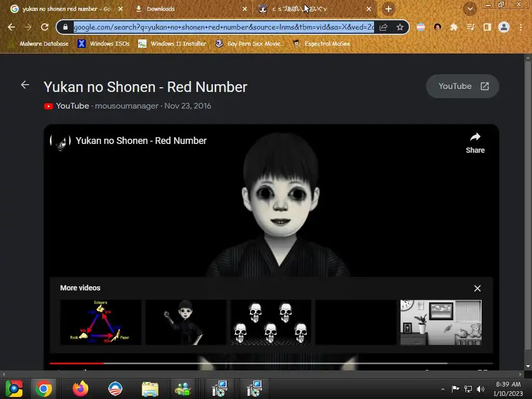Image resolution: width=532 pixels, height=399 pixels.
Task: Open the network tray icon
Action: 468,389
